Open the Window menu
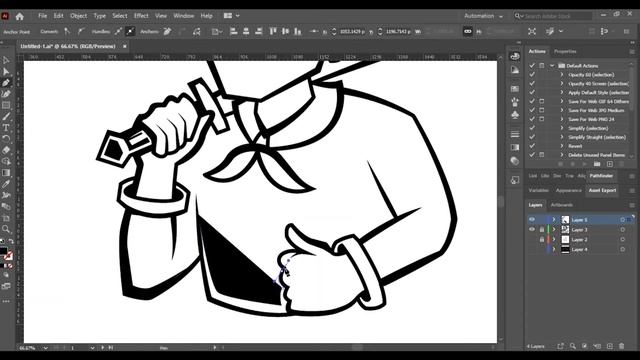The image size is (640, 360). (183, 16)
